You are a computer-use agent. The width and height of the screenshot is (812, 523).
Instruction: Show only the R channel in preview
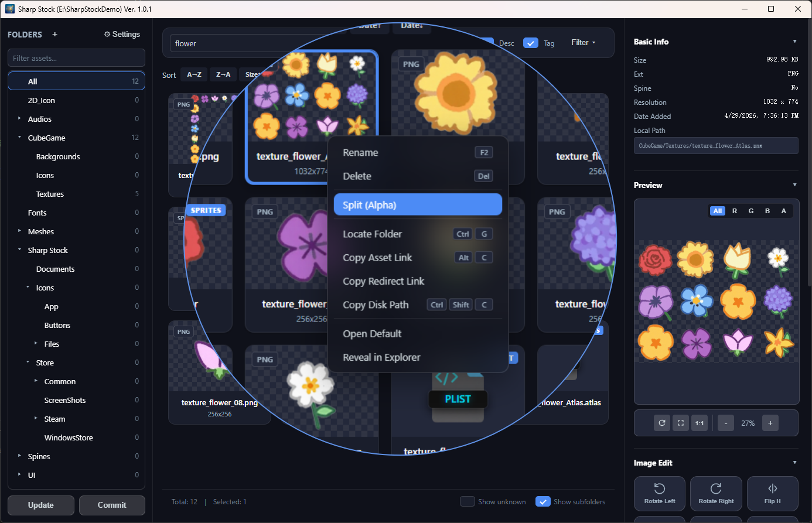[735, 211]
